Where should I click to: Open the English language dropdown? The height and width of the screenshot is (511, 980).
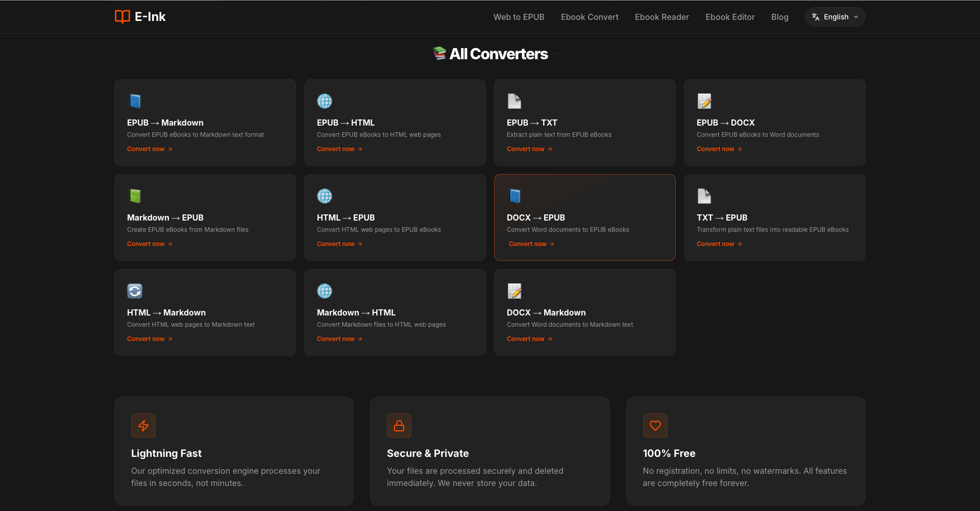835,17
